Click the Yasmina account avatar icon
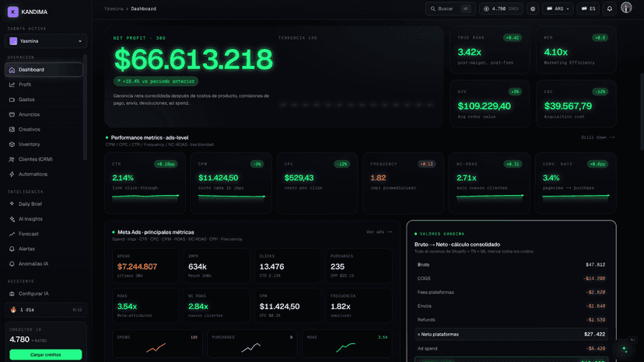Viewport: 644px width, 362px height. pyautogui.click(x=13, y=41)
